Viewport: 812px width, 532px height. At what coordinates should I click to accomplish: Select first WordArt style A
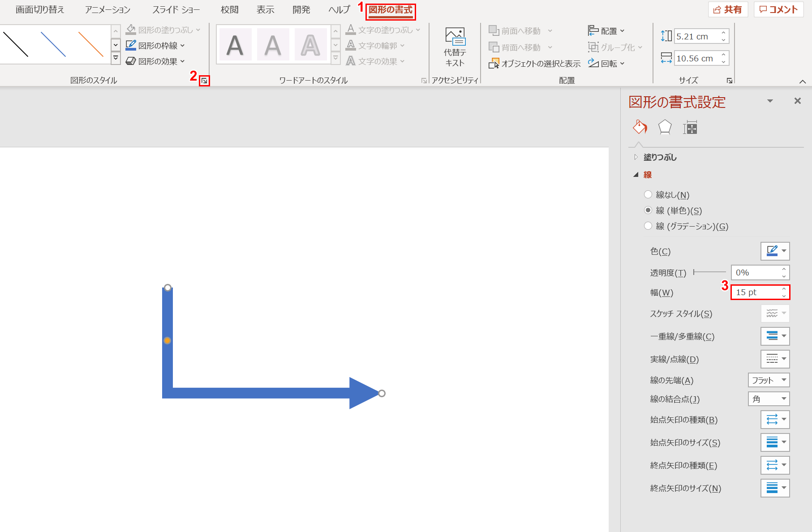(235, 45)
